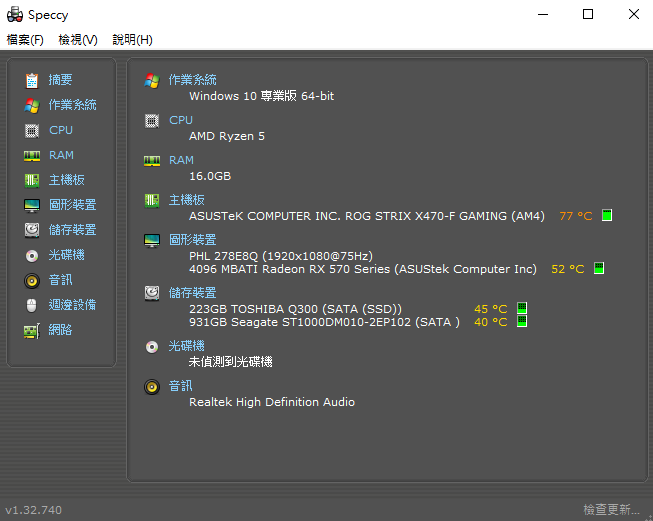Click '223GB TOSHIBA Q300 (SATA (SSD))' text
This screenshot has height=521, width=653.
(296, 309)
